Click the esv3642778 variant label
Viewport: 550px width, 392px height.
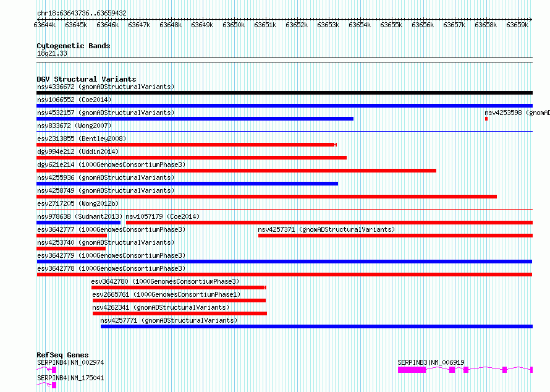pyautogui.click(x=111, y=268)
